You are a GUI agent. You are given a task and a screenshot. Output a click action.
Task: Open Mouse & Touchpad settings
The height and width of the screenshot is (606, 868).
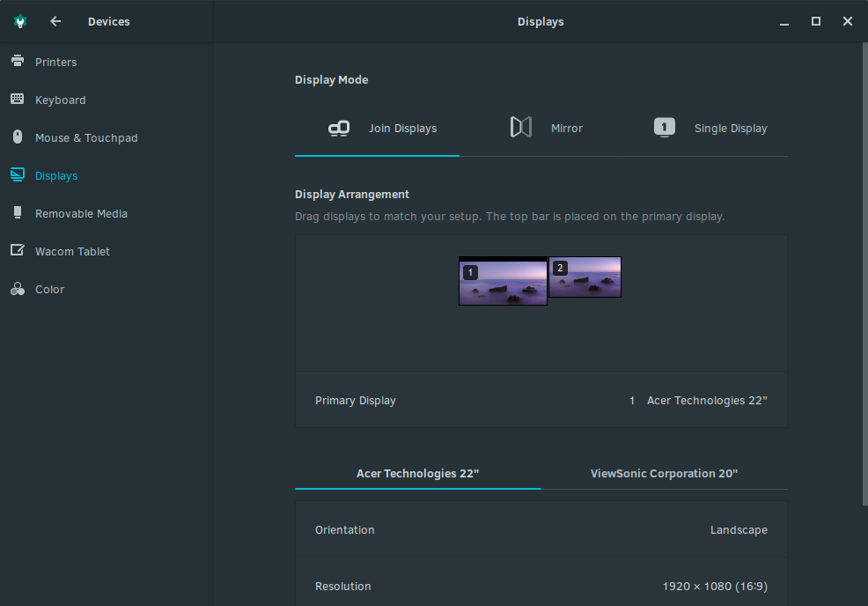pos(107,138)
